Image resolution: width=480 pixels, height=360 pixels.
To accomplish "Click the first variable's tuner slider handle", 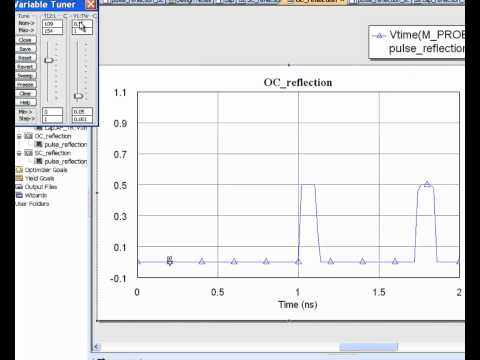I will pos(49,60).
